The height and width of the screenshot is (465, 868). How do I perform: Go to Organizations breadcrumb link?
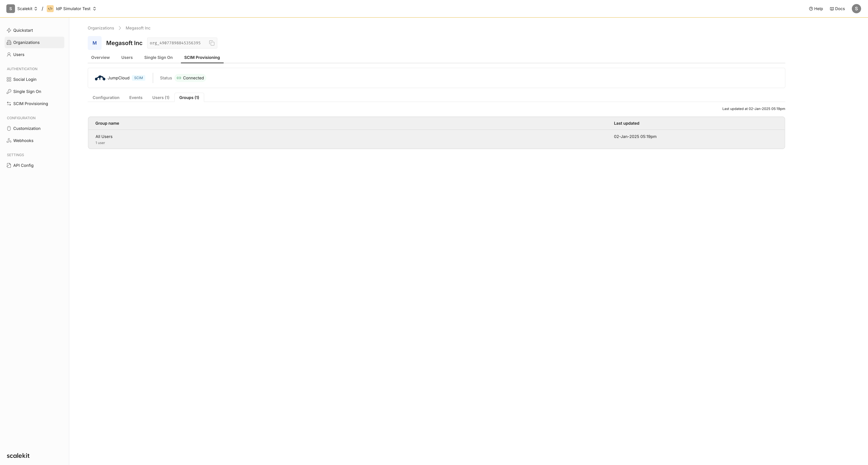(101, 28)
